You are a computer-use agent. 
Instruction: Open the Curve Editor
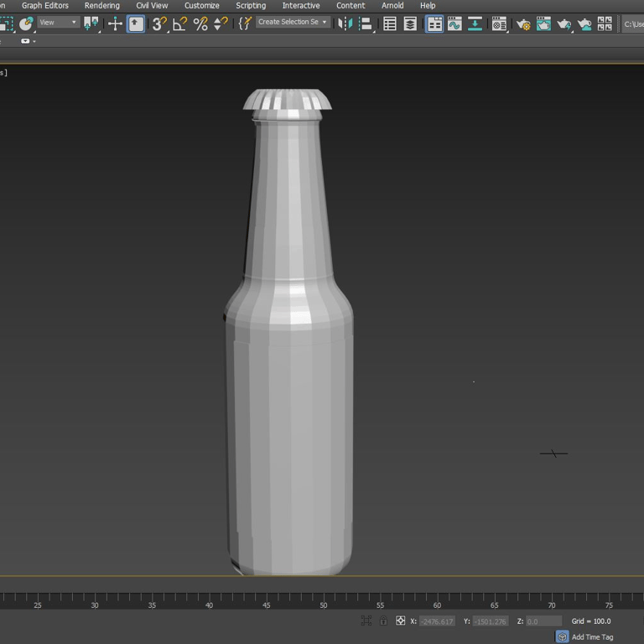coord(454,23)
